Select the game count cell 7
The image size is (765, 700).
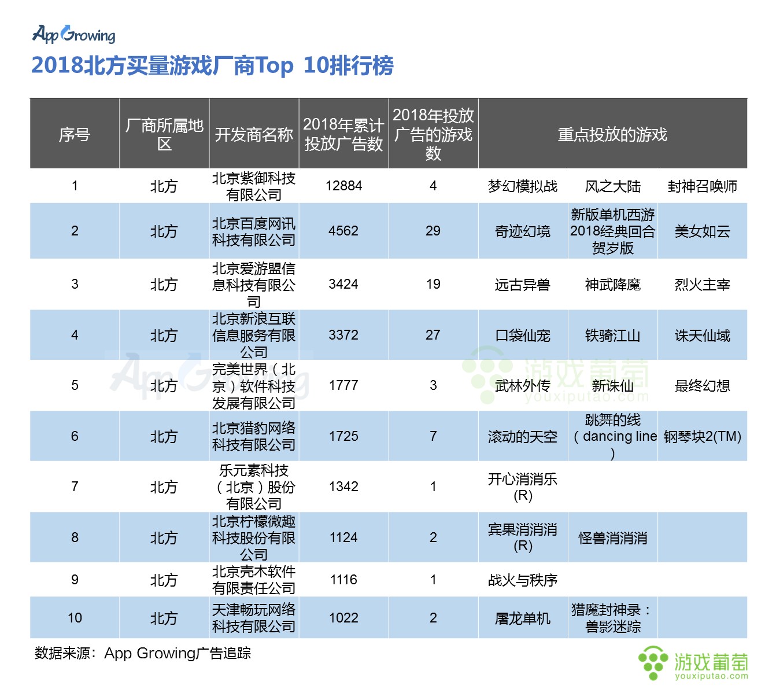click(x=433, y=436)
